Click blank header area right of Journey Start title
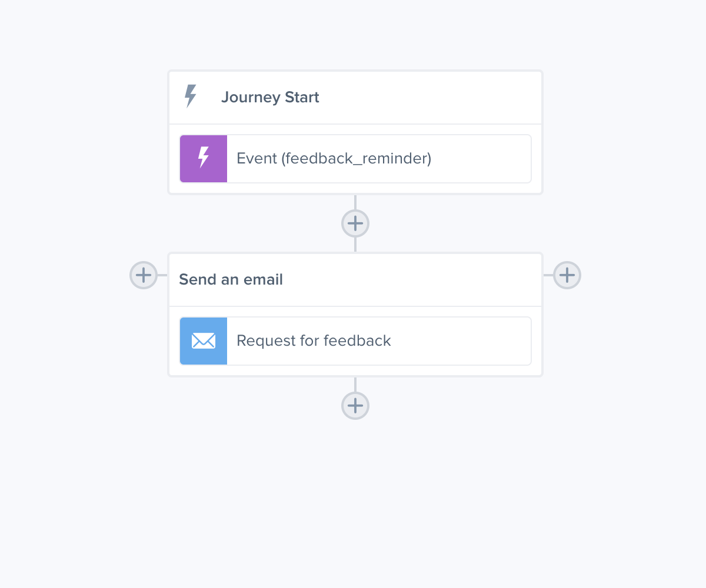706x588 pixels. point(429,97)
